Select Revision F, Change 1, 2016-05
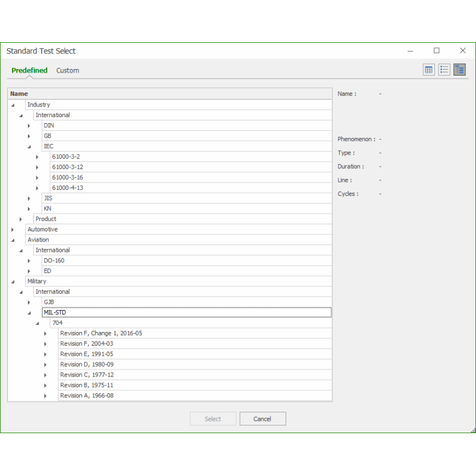The image size is (476, 476). click(101, 333)
